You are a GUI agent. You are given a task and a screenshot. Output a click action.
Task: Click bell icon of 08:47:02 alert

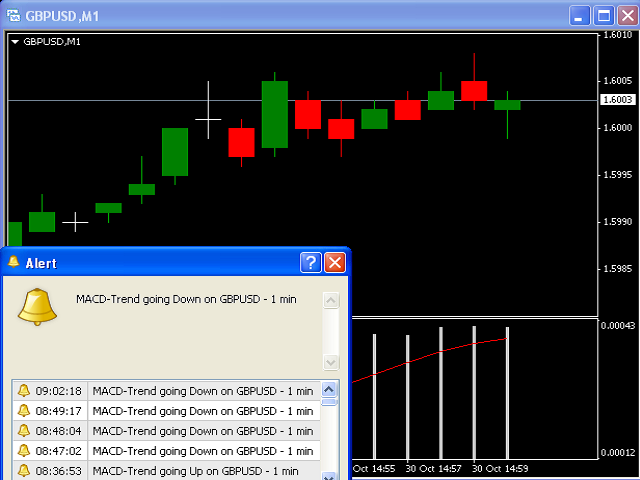tap(24, 451)
